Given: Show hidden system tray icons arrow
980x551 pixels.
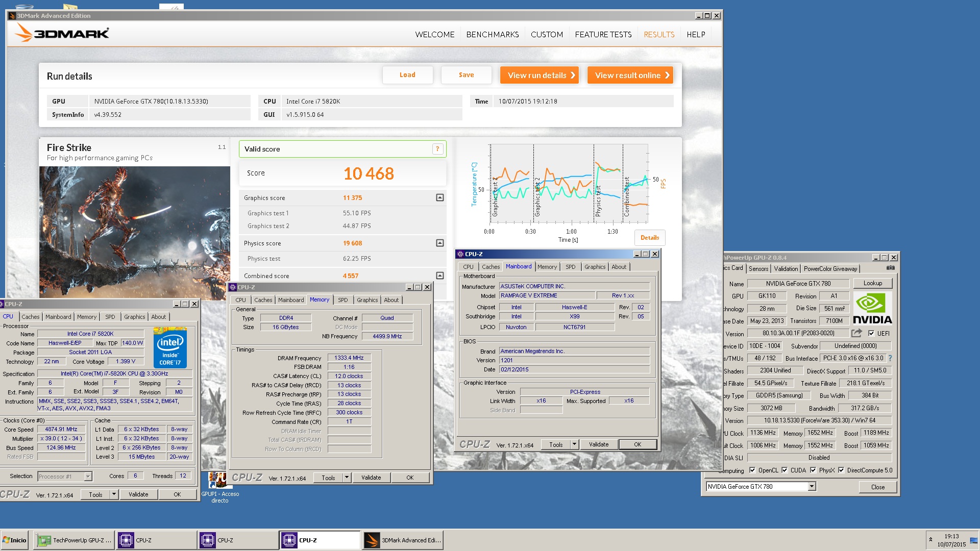Looking at the screenshot, I should coord(930,540).
